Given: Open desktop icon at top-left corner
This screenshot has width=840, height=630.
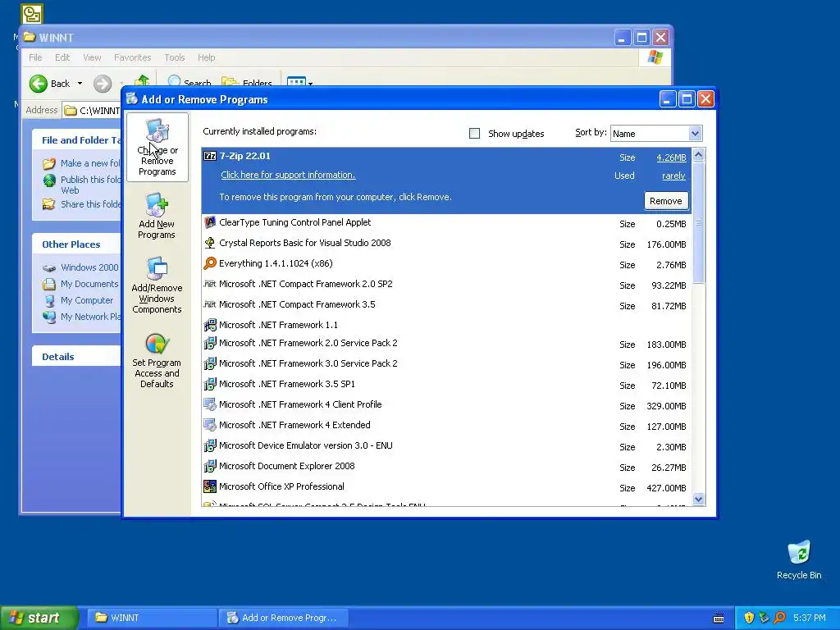Looking at the screenshot, I should [32, 14].
